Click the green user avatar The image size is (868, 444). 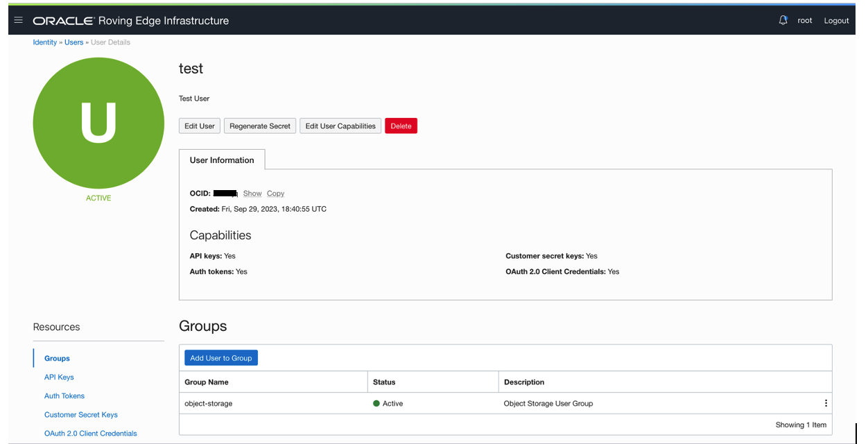[98, 122]
